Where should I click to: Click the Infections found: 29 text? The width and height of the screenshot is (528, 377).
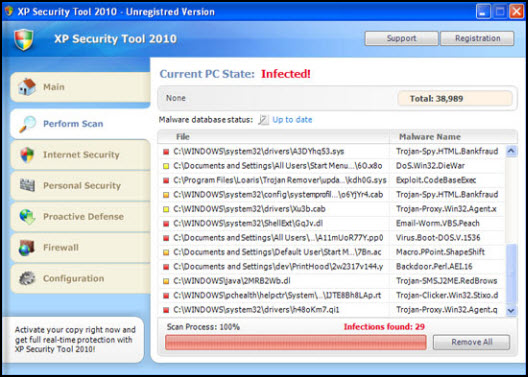pyautogui.click(x=384, y=327)
